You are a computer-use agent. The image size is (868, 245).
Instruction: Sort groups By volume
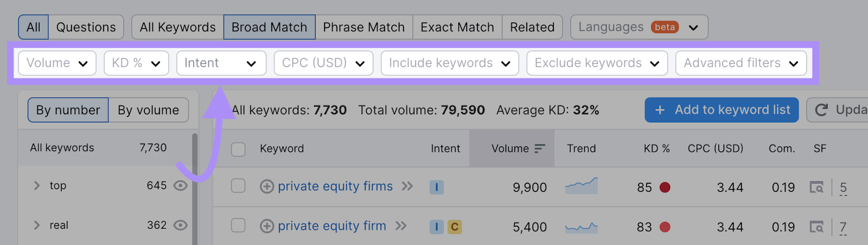click(x=148, y=110)
